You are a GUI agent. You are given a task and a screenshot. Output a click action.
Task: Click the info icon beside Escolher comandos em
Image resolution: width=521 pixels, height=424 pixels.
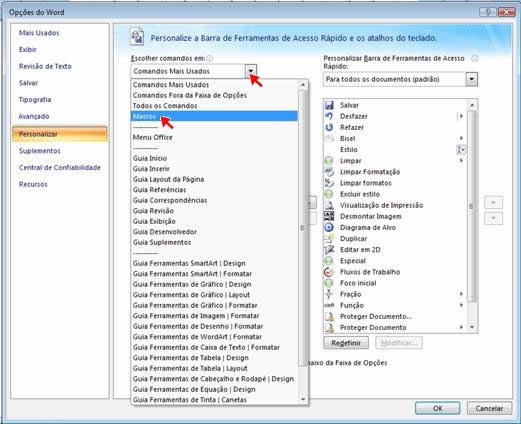(x=209, y=59)
